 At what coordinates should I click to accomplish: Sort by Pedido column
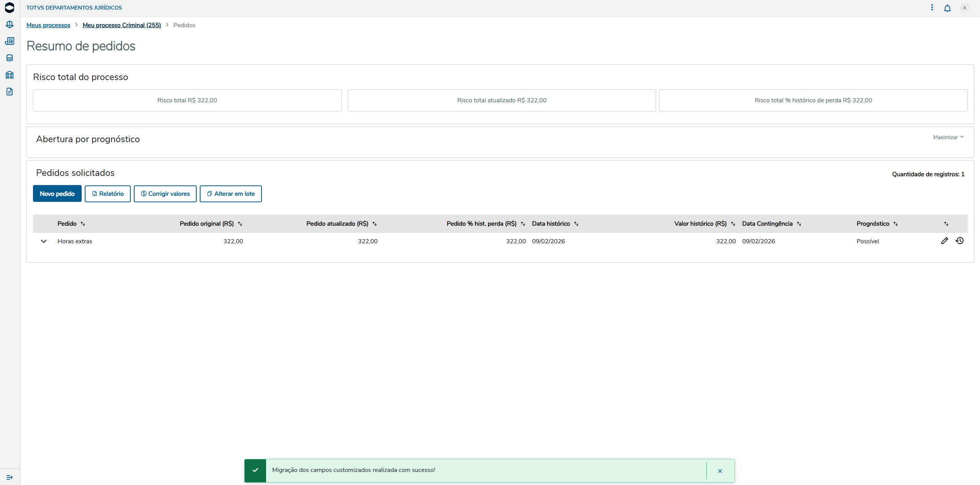point(83,224)
